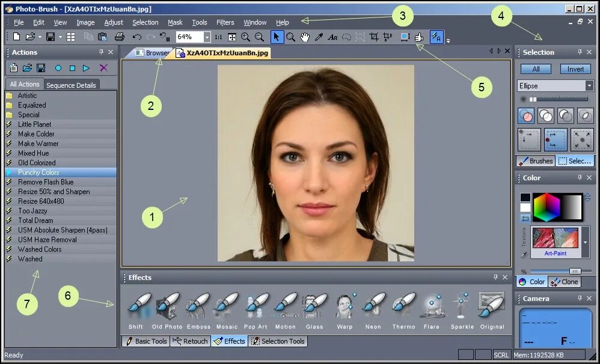Pick the Pop Art effect
Image resolution: width=600 pixels, height=364 pixels.
(256, 311)
